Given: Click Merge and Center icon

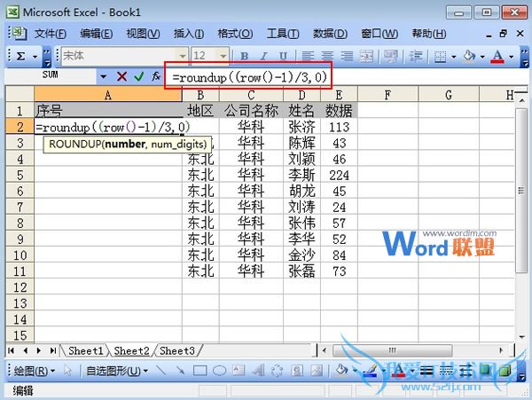Looking at the screenshot, I should pos(366,56).
